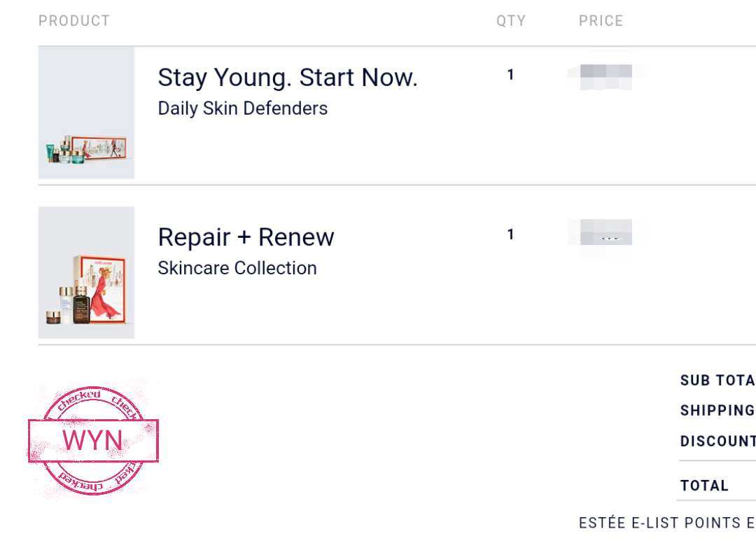Click the QTY column header

pyautogui.click(x=511, y=21)
